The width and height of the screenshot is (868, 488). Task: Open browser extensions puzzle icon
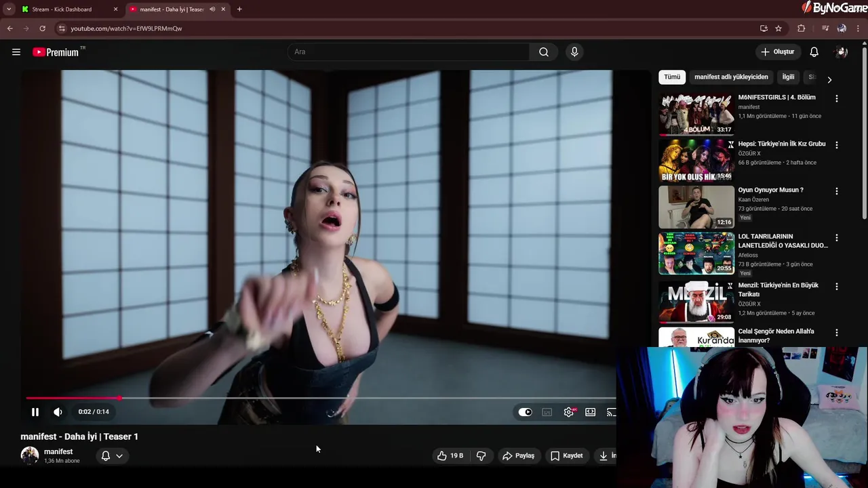pos(802,28)
